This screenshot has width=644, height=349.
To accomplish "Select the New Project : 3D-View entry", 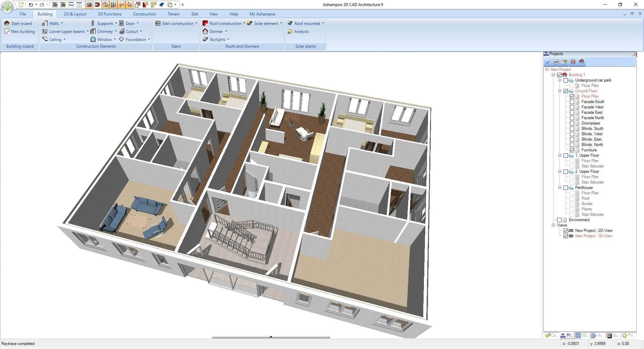I will click(x=594, y=236).
